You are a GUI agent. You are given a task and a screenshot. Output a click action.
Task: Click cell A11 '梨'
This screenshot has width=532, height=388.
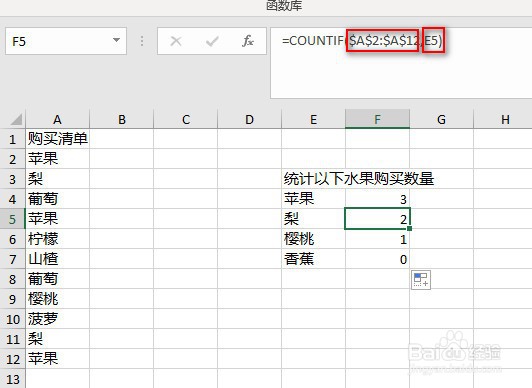(x=58, y=339)
